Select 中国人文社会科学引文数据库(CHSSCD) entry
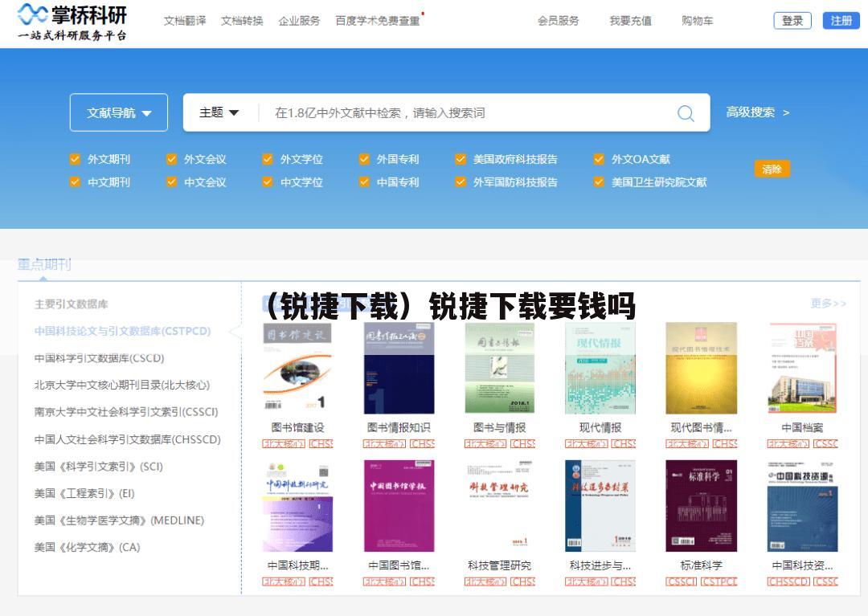868x616 pixels. click(127, 439)
